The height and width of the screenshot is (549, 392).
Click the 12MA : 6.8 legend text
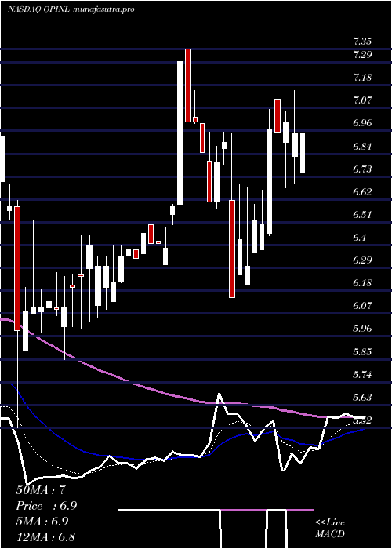point(45,536)
